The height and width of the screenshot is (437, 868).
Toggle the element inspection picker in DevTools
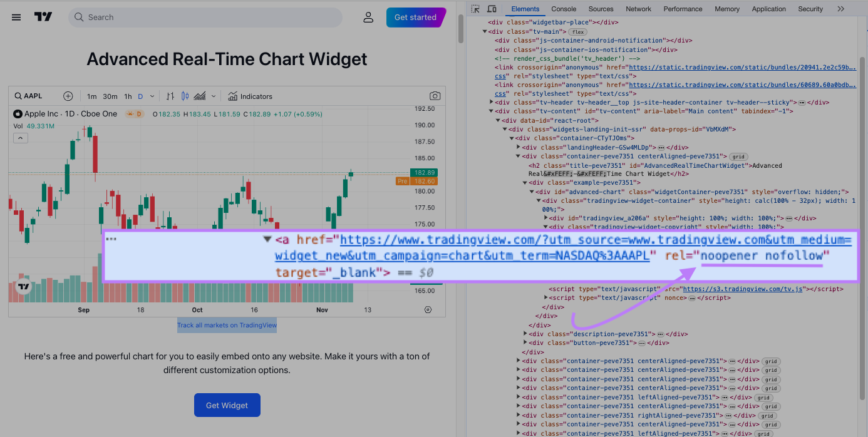pyautogui.click(x=475, y=9)
